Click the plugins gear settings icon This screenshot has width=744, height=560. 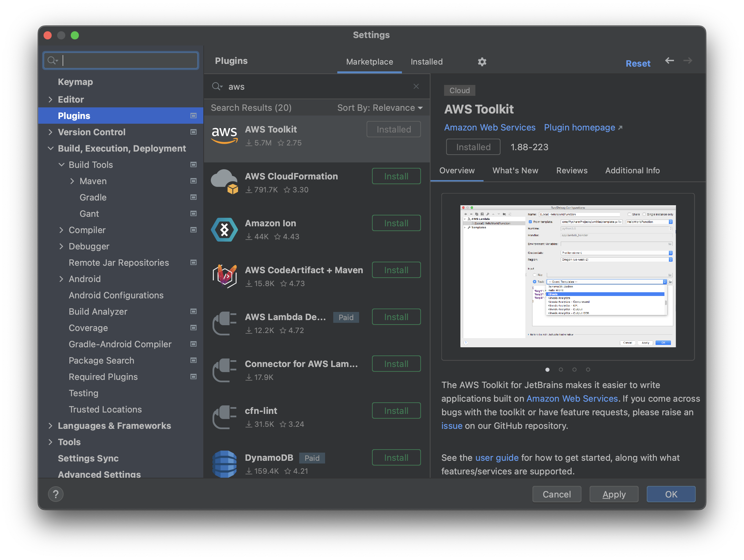pyautogui.click(x=482, y=62)
